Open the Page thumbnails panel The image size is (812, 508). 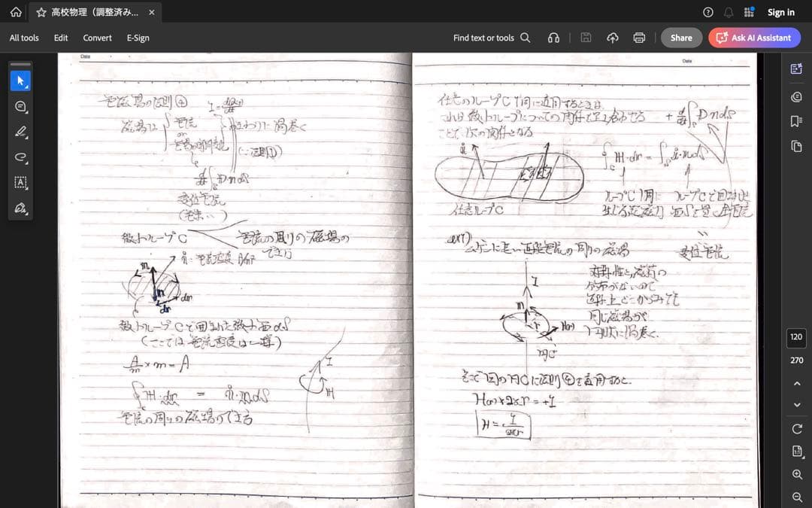(x=795, y=146)
